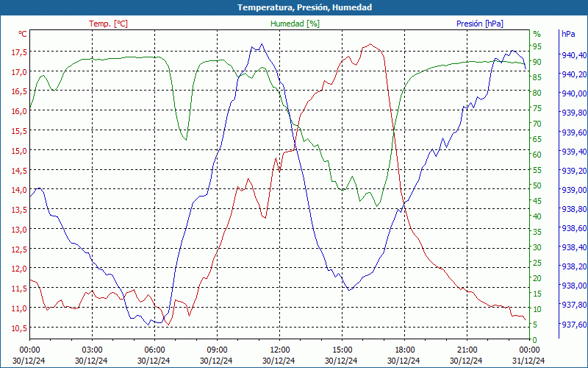588x368 pixels.
Task: Click 90 on the green humidity axis
Action: pos(537,62)
